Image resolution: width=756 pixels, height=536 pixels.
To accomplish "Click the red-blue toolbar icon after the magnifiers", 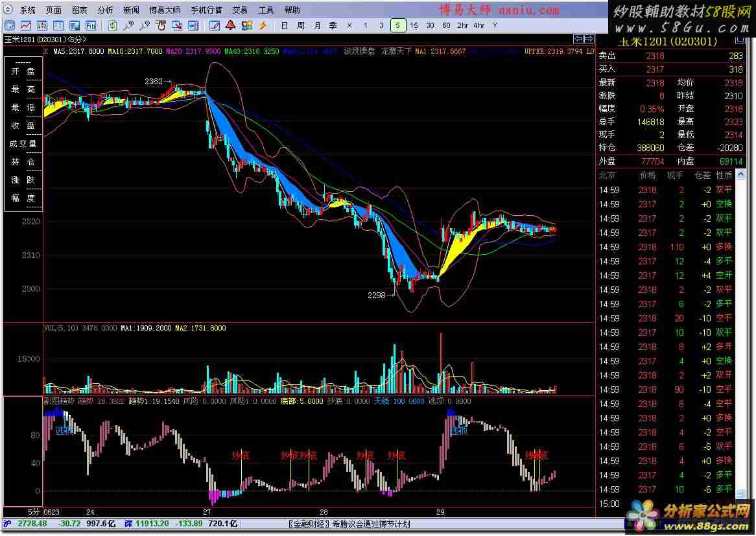I will click(161, 25).
